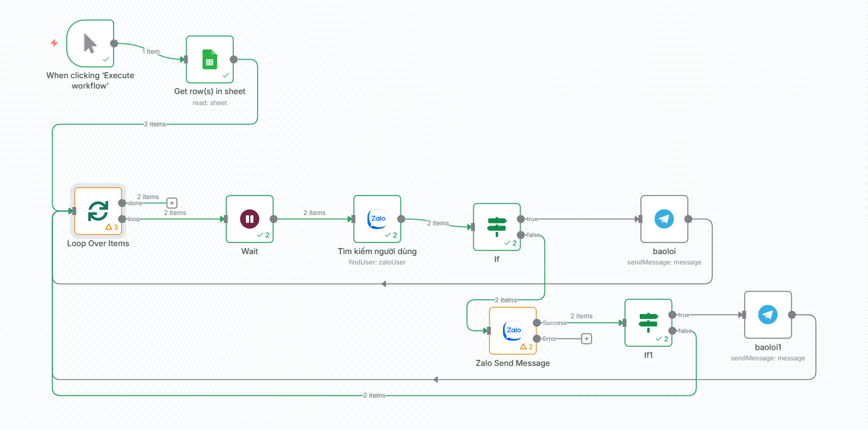This screenshot has height=430, width=868.
Task: Click the checkmark on manual trigger node
Action: [x=106, y=59]
